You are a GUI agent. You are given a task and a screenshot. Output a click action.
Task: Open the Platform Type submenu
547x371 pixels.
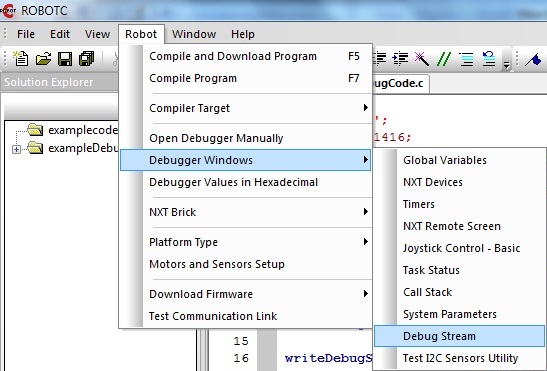click(246, 242)
